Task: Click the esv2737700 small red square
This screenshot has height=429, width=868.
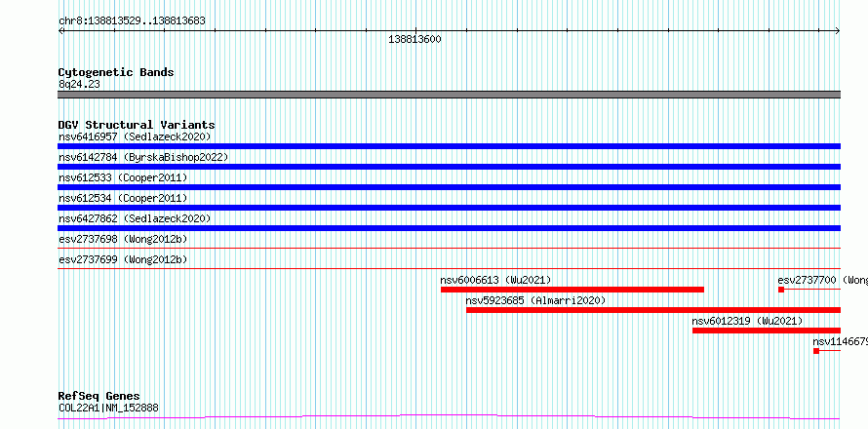Action: (x=781, y=290)
